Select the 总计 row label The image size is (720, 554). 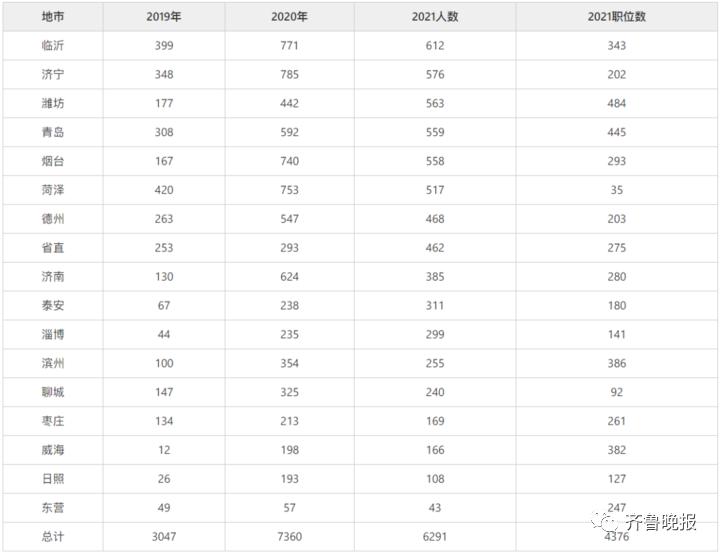[x=53, y=537]
